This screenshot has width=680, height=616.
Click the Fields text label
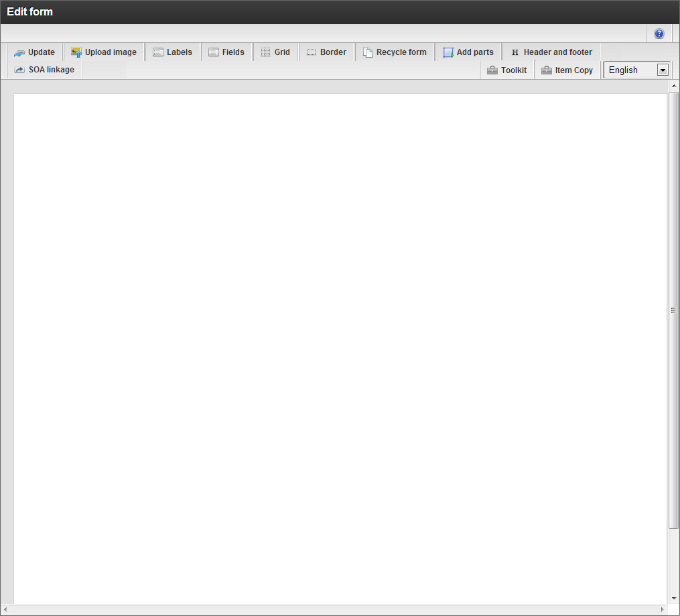click(x=233, y=52)
